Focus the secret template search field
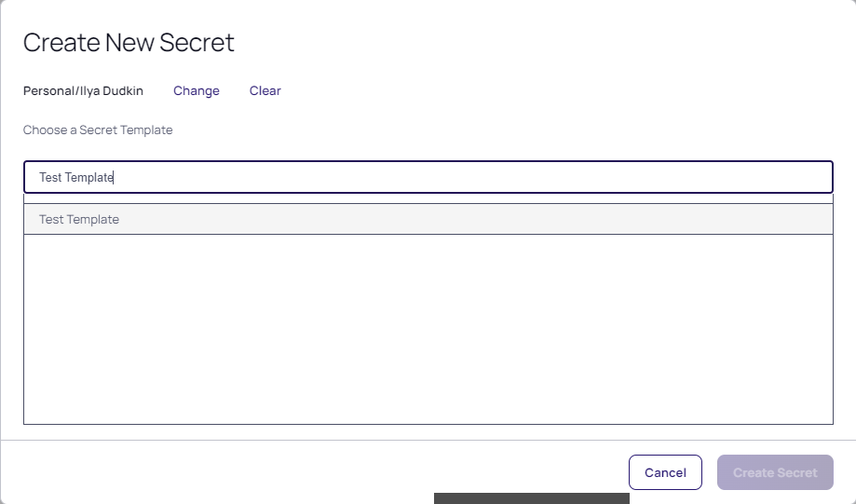The width and height of the screenshot is (856, 504). tap(428, 177)
